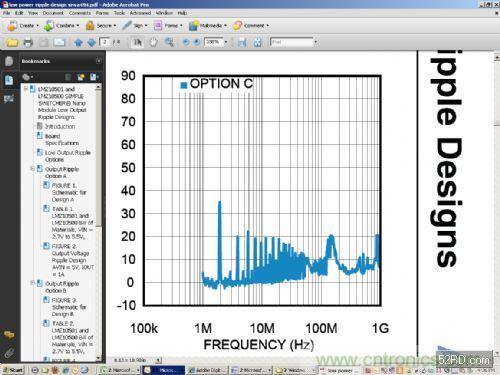Select the Introduction bookmark
Viewport: 500px width, 375px height.
tap(60, 127)
